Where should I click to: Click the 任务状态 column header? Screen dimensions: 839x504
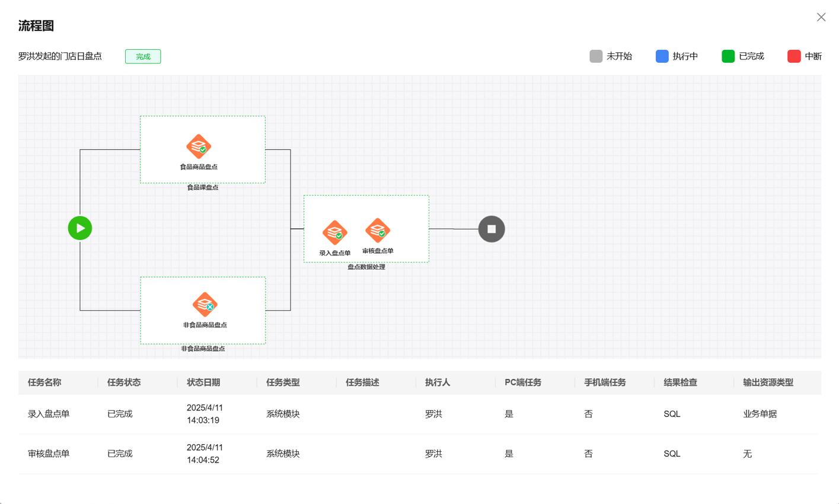pos(124,382)
